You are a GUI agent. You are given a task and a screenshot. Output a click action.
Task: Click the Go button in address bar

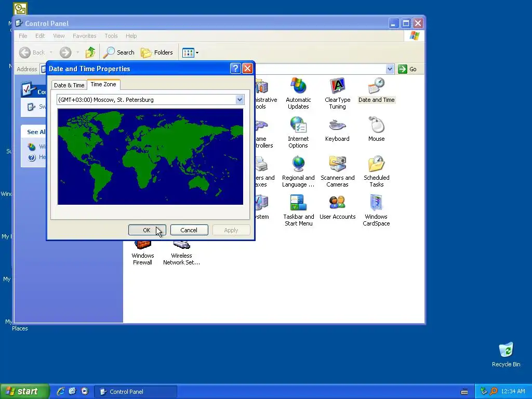tap(407, 69)
